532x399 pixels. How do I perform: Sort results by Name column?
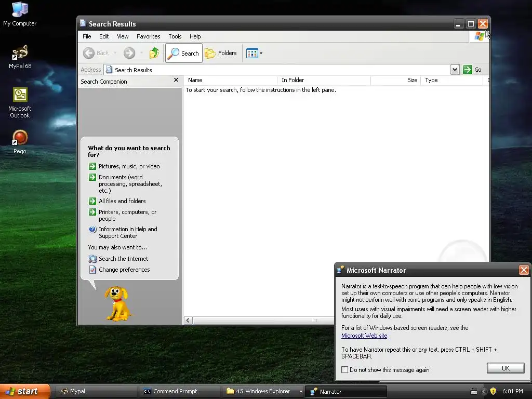[231, 80]
